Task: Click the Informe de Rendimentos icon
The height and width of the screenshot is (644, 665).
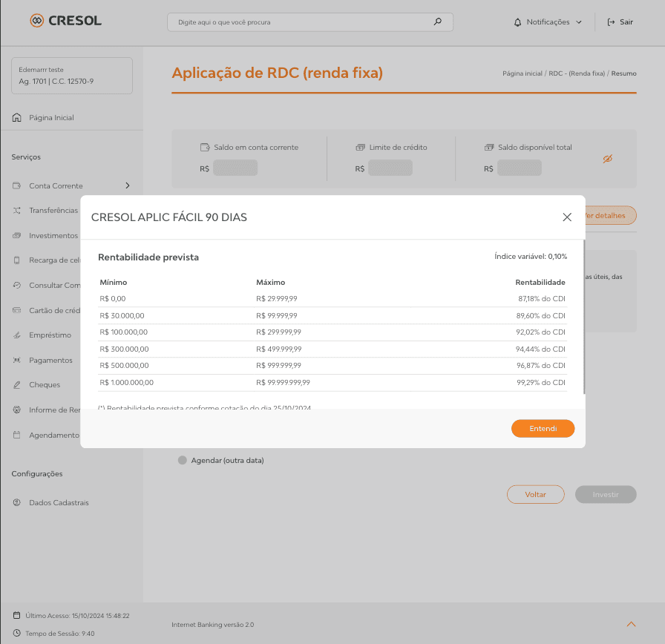Action: pyautogui.click(x=16, y=410)
